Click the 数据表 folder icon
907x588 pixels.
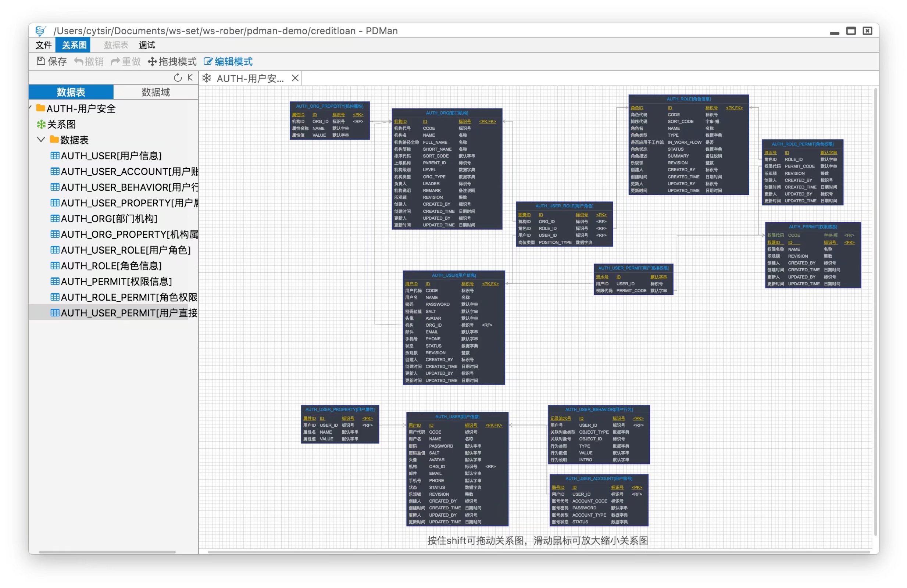pos(54,139)
